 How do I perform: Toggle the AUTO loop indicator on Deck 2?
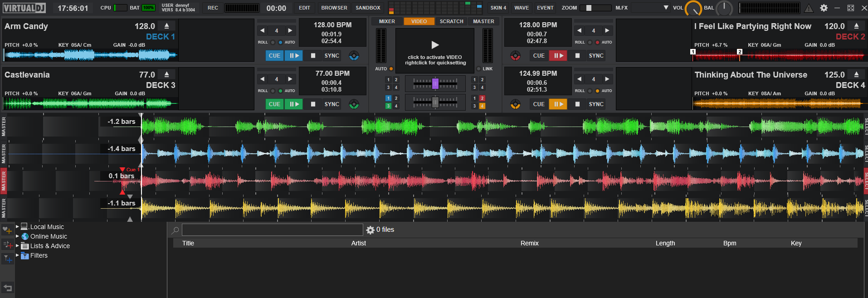point(597,42)
